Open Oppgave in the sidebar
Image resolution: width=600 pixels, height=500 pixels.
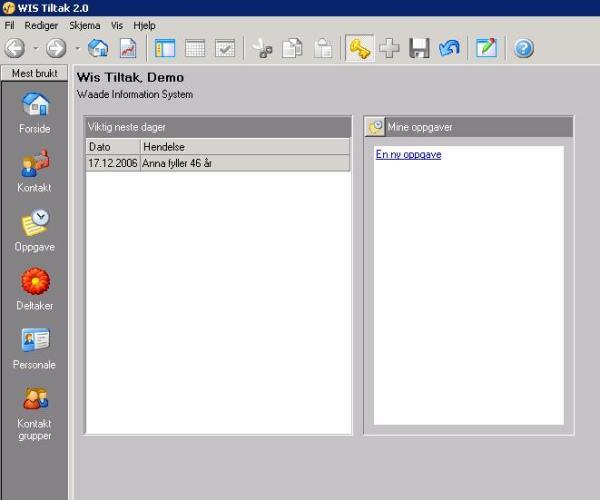(34, 230)
